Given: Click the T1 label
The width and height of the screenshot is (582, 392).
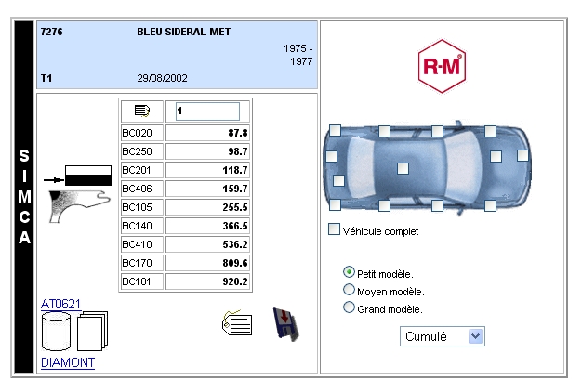Looking at the screenshot, I should point(46,78).
